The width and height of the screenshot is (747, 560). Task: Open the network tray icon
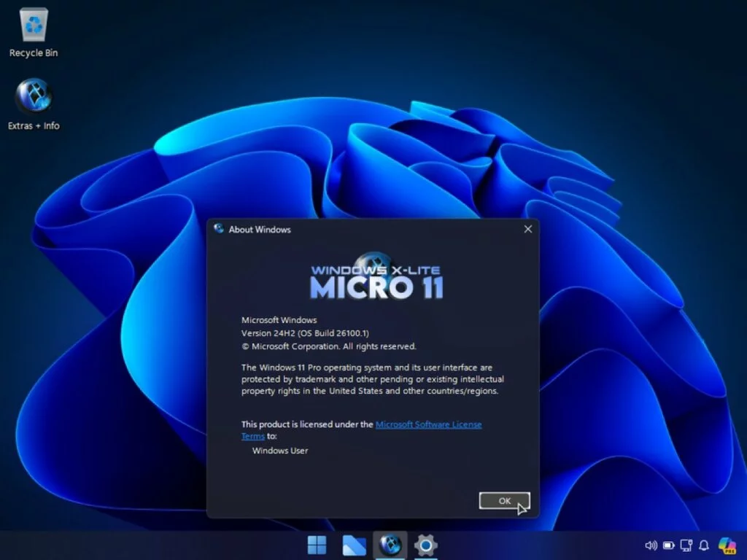(686, 545)
